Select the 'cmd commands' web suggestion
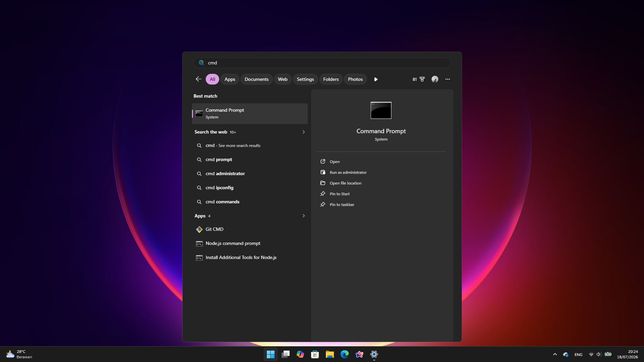 (x=250, y=202)
